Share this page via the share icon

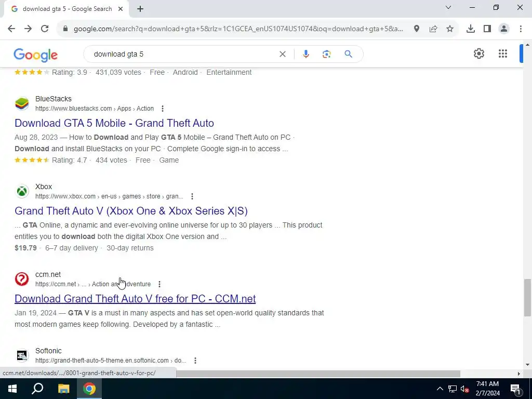coord(433,29)
